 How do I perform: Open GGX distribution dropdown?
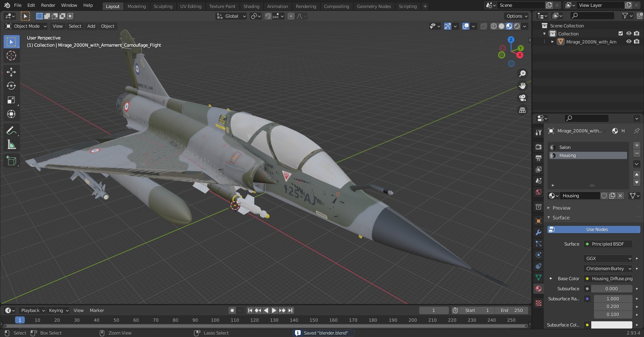pos(608,258)
